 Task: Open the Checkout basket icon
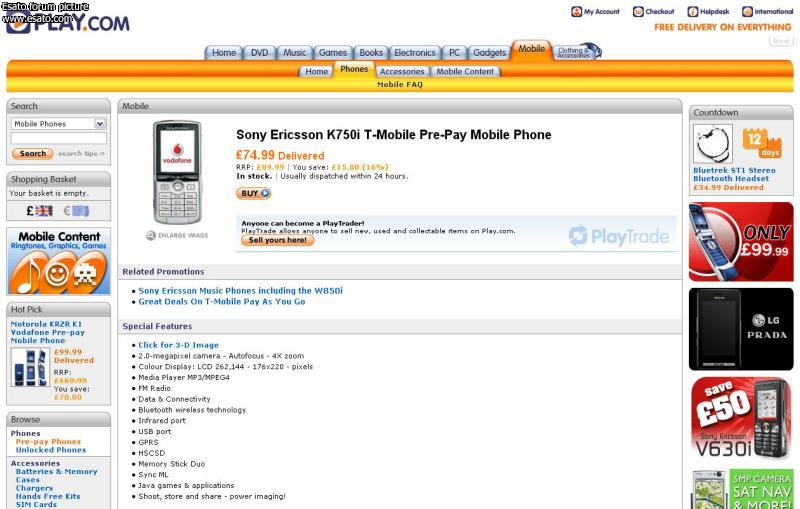tap(636, 12)
